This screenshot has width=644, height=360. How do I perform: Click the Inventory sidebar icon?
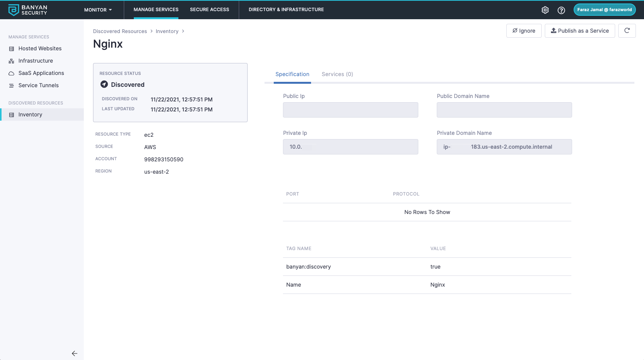(x=12, y=115)
